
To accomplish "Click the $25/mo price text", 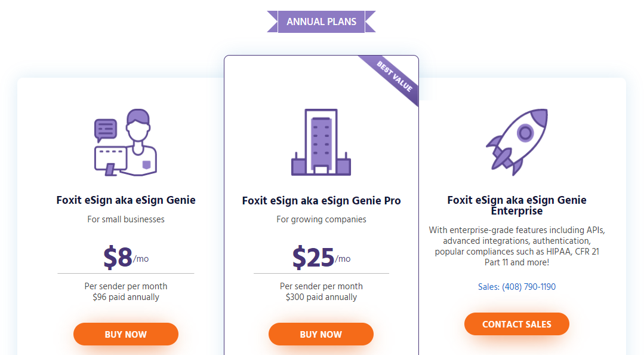I will click(x=321, y=257).
